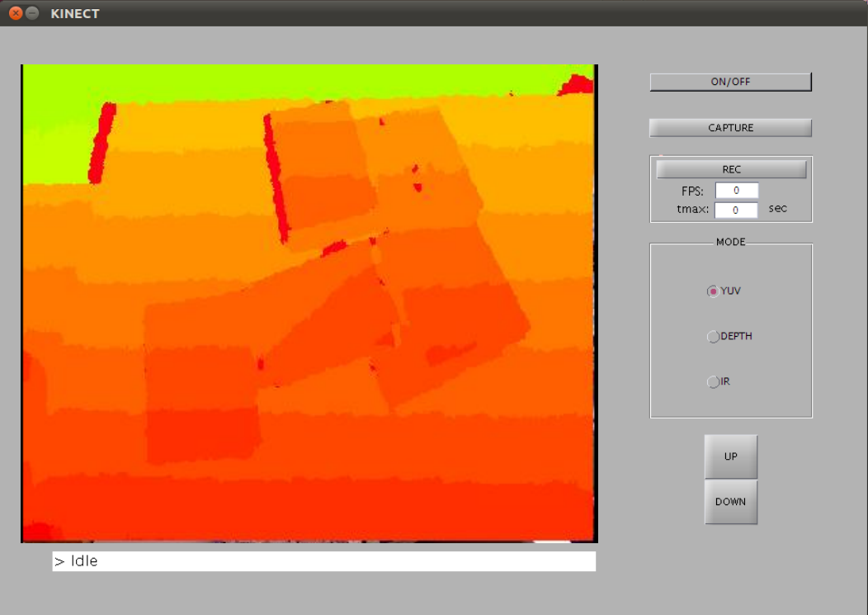The image size is (868, 615).
Task: Select the YUV mode radio button
Action: [713, 291]
